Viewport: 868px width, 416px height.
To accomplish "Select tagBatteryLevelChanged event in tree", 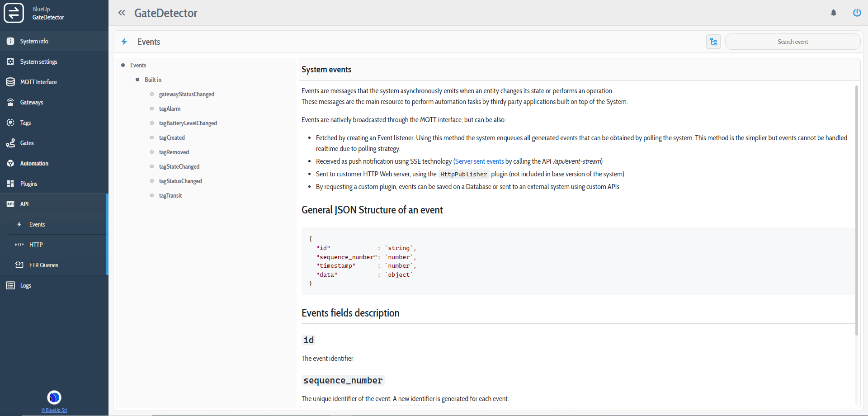I will [188, 123].
